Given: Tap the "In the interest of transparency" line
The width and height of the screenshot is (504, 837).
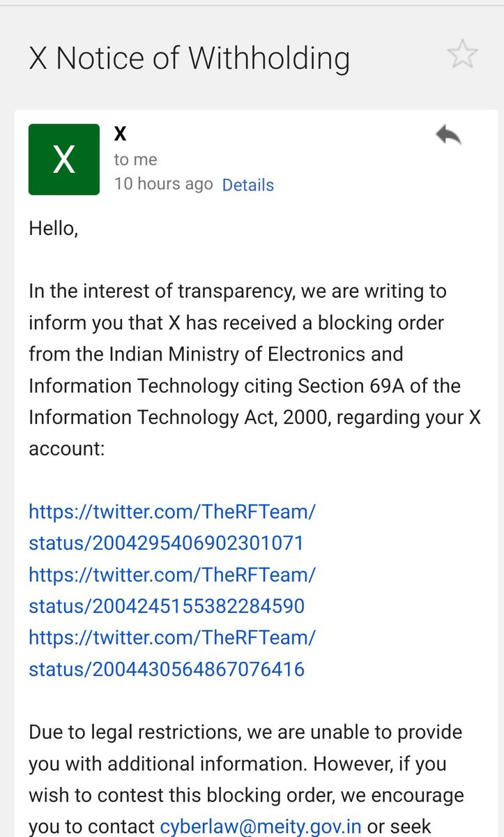Looking at the screenshot, I should [x=238, y=291].
